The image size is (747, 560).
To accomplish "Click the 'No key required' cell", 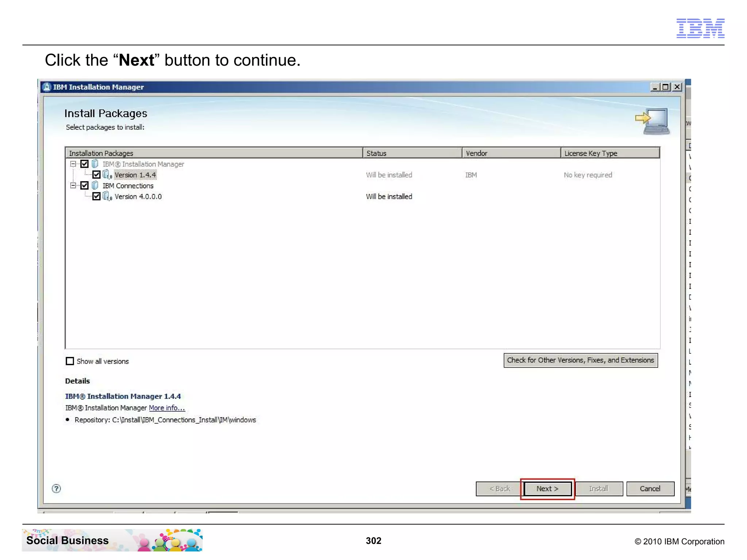I will coord(588,175).
